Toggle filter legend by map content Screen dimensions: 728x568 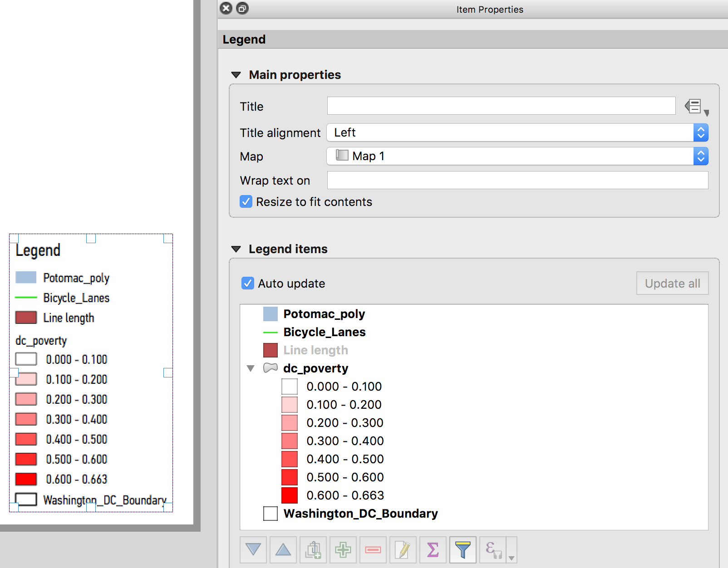tap(463, 550)
